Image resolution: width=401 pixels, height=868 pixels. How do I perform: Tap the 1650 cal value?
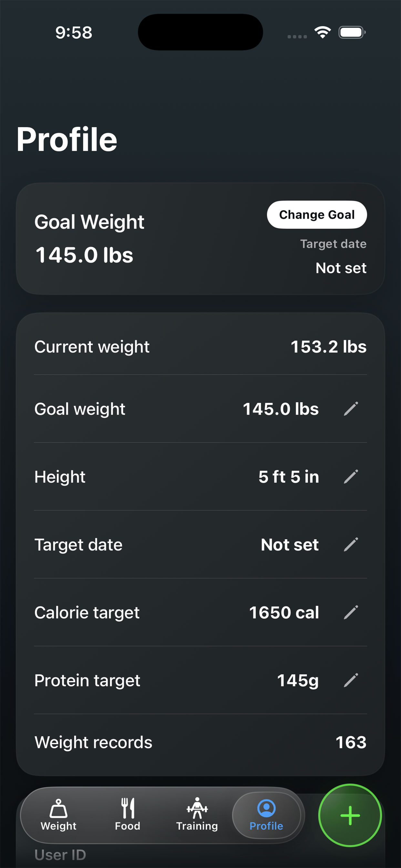click(284, 612)
